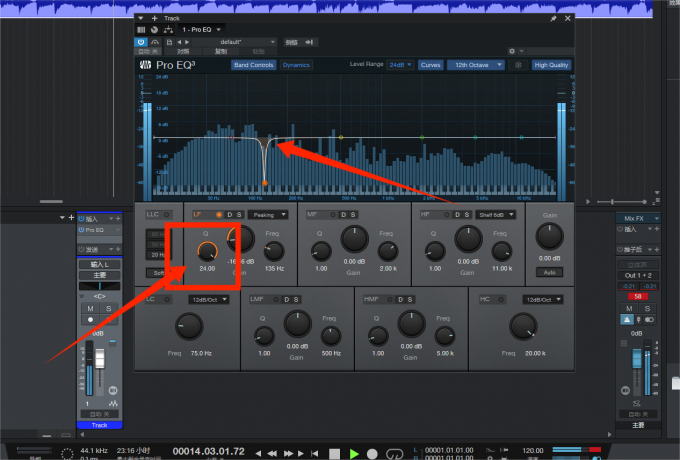
Task: Fast forward with double right arrows
Action: point(288,453)
